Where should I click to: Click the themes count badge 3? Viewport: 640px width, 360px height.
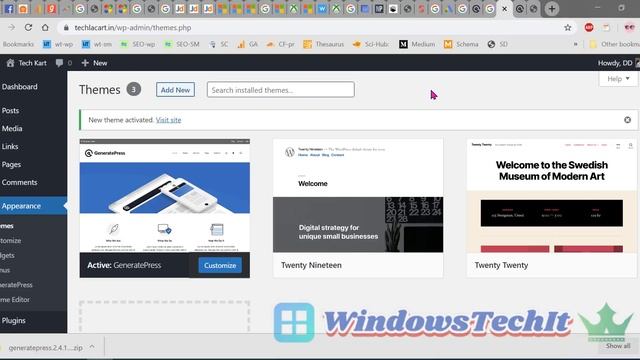(133, 89)
